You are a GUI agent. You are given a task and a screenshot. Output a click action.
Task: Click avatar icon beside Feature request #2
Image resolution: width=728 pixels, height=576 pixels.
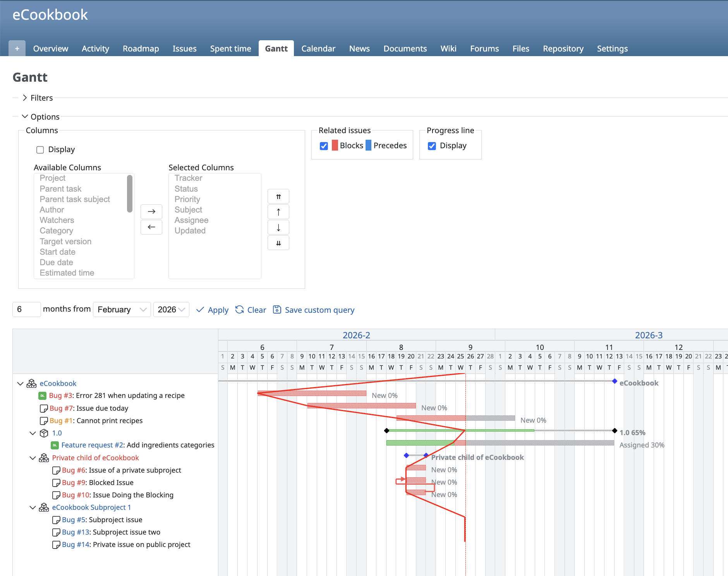[55, 445]
